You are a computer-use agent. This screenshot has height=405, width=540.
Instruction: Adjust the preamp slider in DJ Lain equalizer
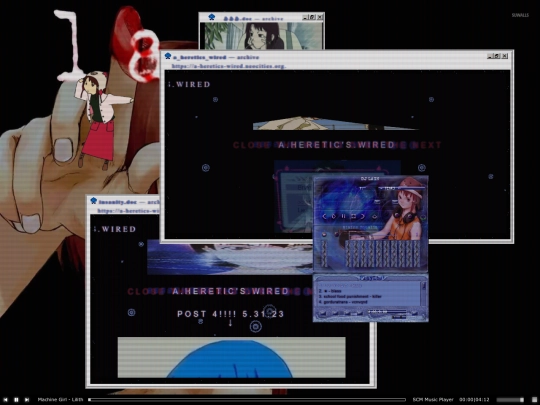click(x=324, y=253)
